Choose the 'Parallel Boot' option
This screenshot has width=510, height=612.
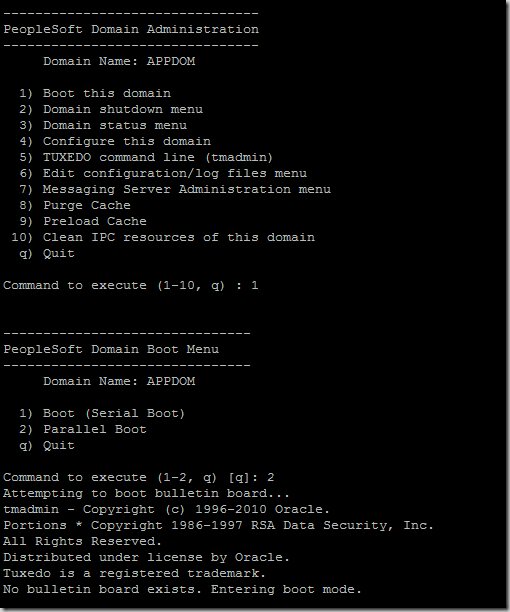[83, 429]
